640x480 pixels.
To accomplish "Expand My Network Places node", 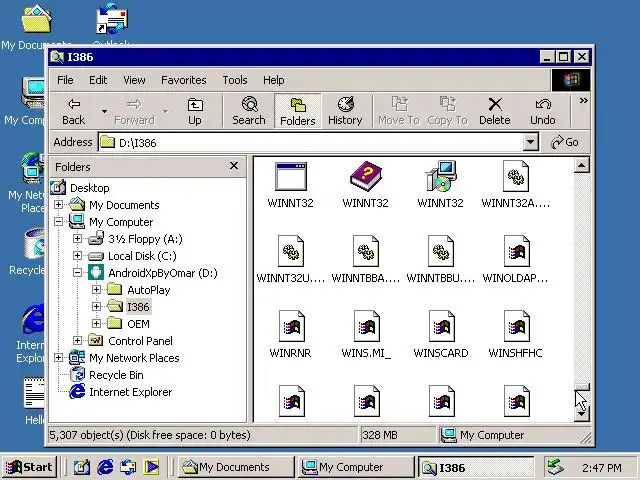I will pyautogui.click(x=58, y=358).
